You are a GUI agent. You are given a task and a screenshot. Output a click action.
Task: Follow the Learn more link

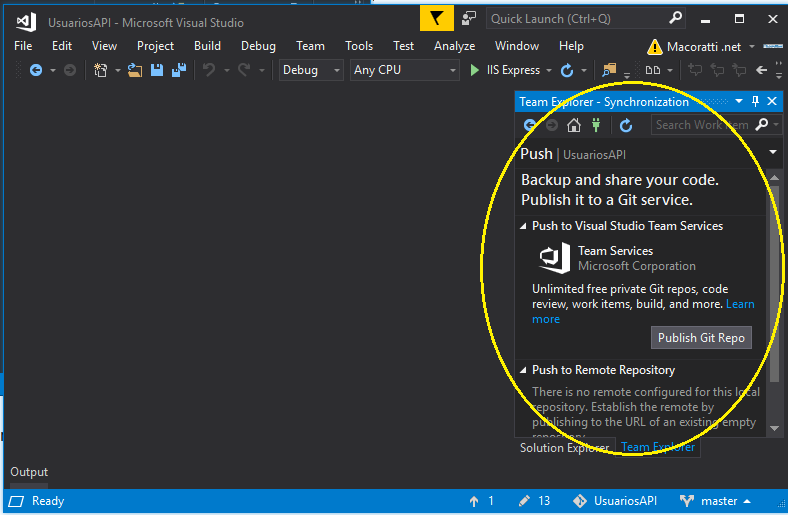(740, 304)
